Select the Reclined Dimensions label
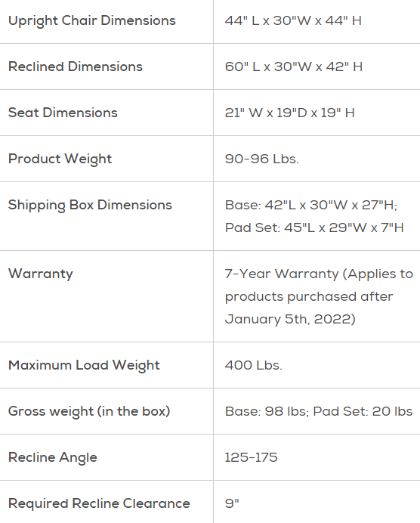The width and height of the screenshot is (420, 523). [76, 67]
